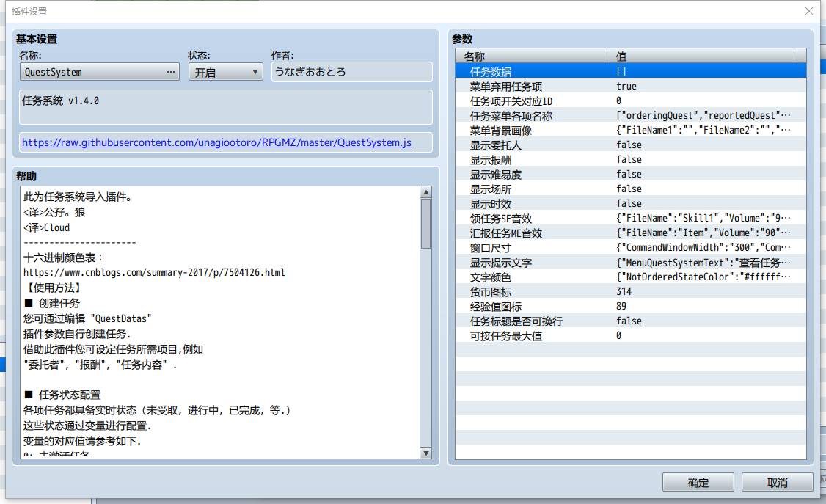Screen dimensions: 826x504
Task: Select the 文字颜色 parameter
Action: click(631, 277)
